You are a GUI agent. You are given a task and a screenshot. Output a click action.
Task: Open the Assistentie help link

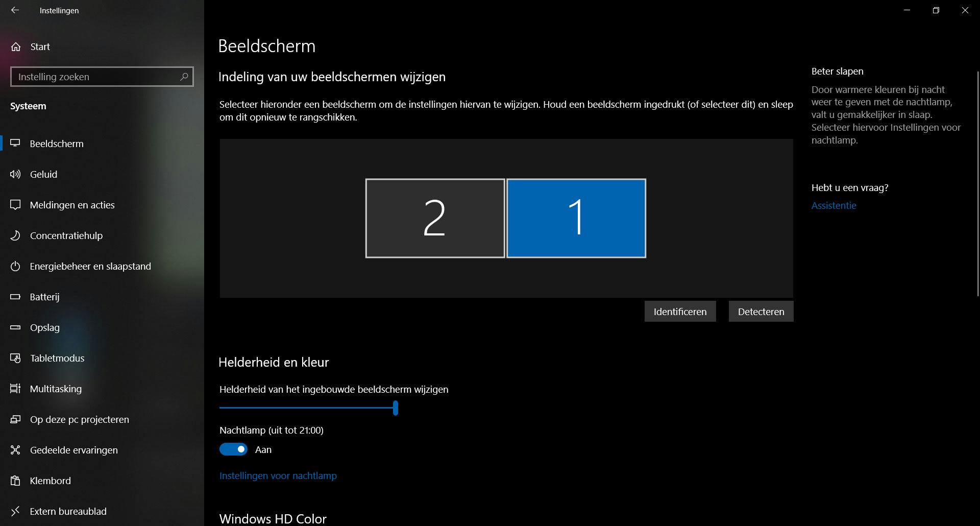tap(834, 205)
